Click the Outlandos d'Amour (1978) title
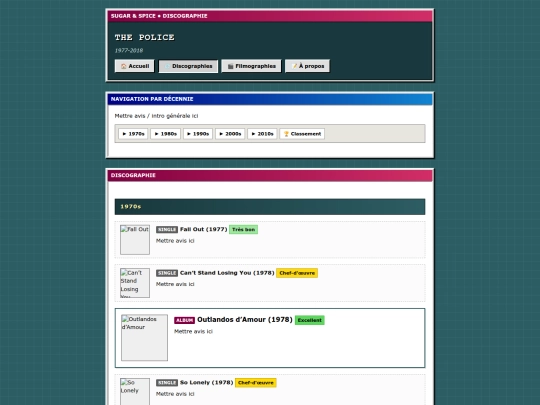540x405 pixels. pos(245,320)
